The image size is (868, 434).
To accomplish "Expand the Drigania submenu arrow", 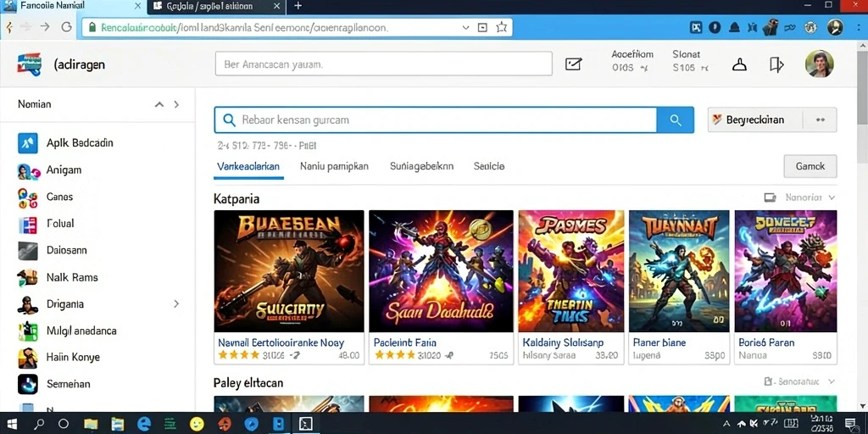I will [x=176, y=303].
